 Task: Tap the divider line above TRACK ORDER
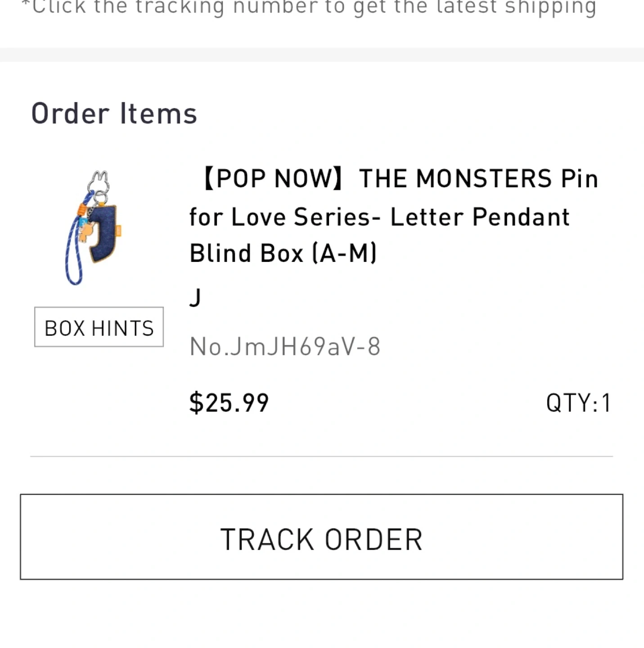pos(322,456)
